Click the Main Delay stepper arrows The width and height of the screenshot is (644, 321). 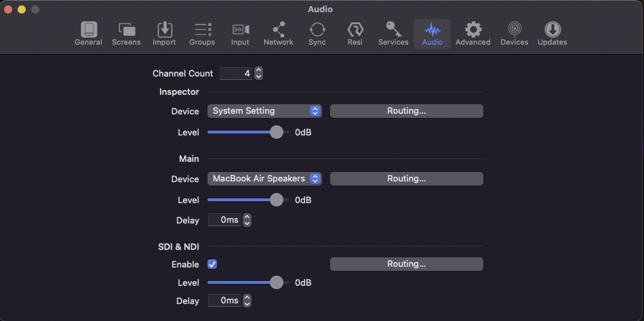[x=247, y=220]
